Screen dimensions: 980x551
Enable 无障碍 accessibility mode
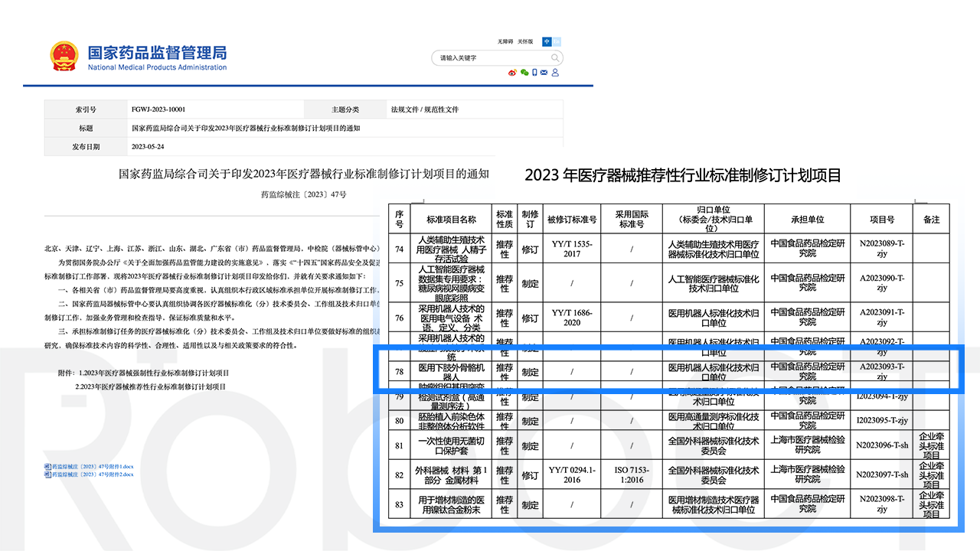coord(506,41)
